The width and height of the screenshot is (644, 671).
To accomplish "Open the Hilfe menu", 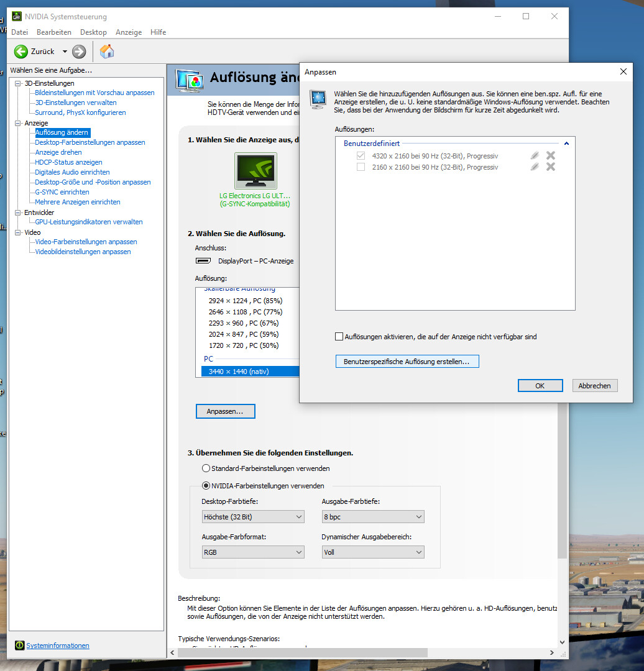I will click(158, 32).
